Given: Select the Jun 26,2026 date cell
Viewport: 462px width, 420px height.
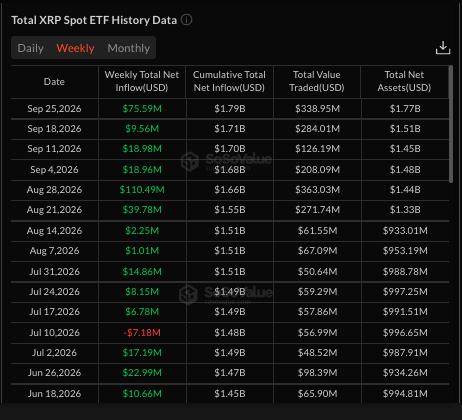Looking at the screenshot, I should pos(54,373).
